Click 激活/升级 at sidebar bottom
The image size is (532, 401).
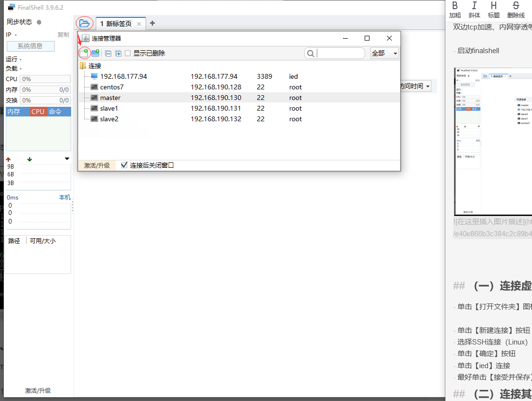click(38, 390)
